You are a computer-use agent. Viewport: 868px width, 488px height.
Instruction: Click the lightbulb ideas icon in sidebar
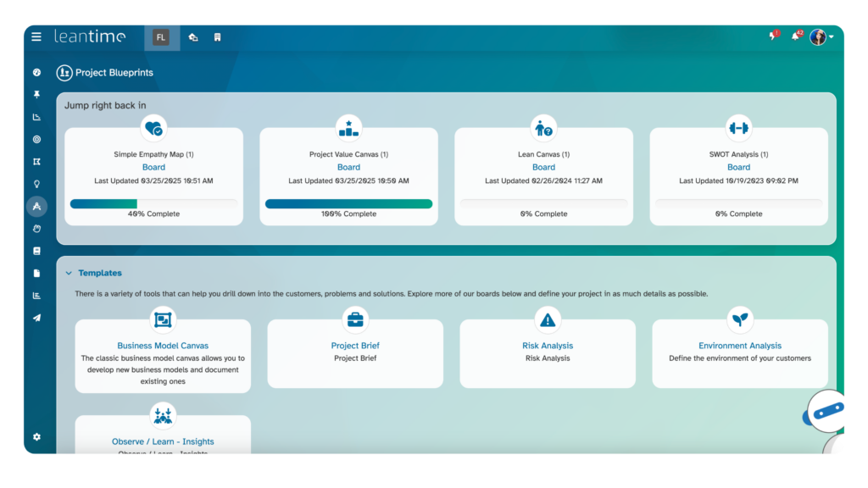pyautogui.click(x=36, y=184)
